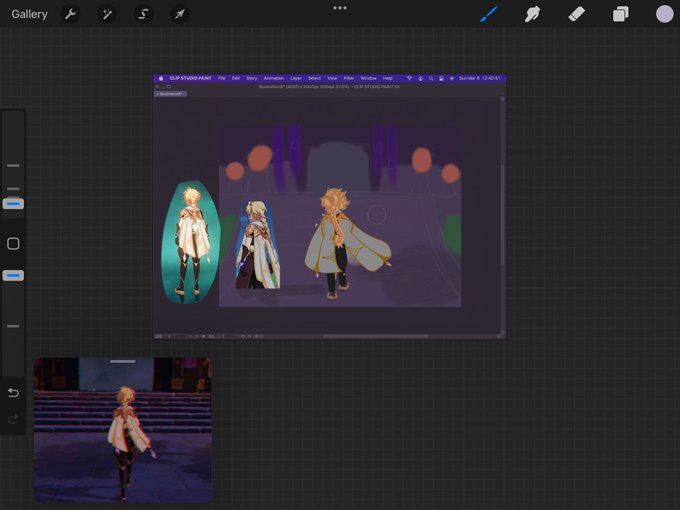Open the Actions wrench menu

pos(71,14)
